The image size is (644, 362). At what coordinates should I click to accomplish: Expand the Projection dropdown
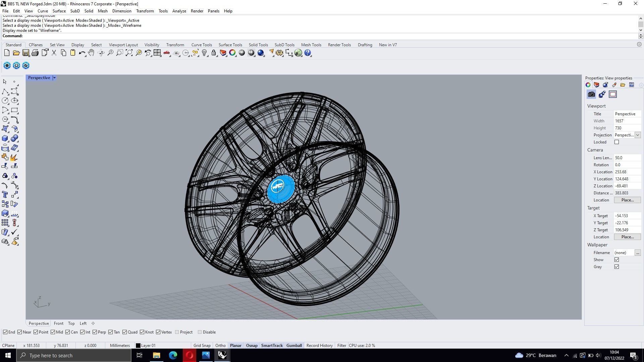638,135
